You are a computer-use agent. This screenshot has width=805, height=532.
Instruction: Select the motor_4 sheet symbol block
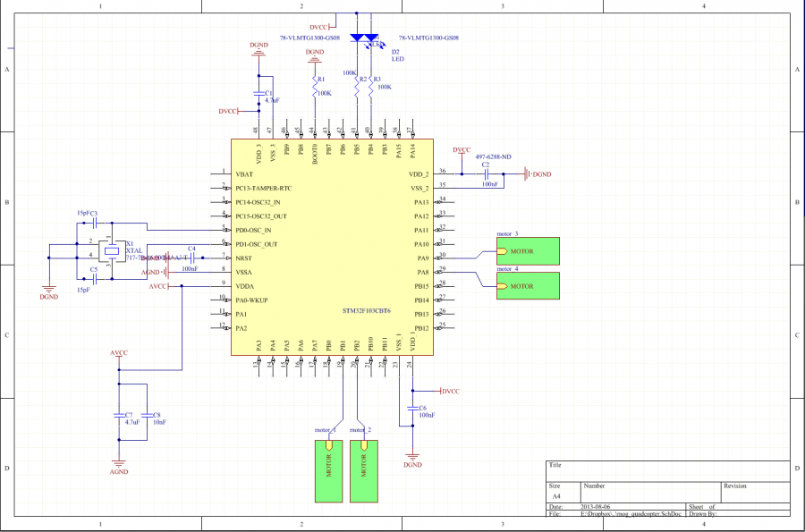(x=527, y=286)
